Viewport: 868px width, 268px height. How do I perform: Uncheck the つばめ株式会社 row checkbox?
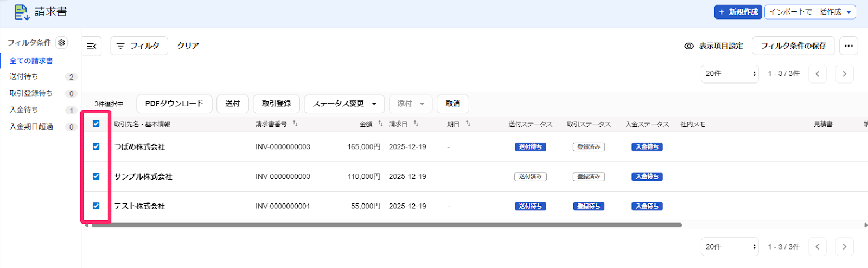[x=96, y=146]
